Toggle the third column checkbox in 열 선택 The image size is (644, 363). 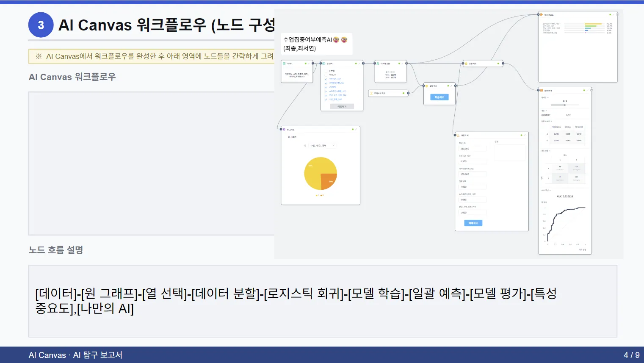326,79
